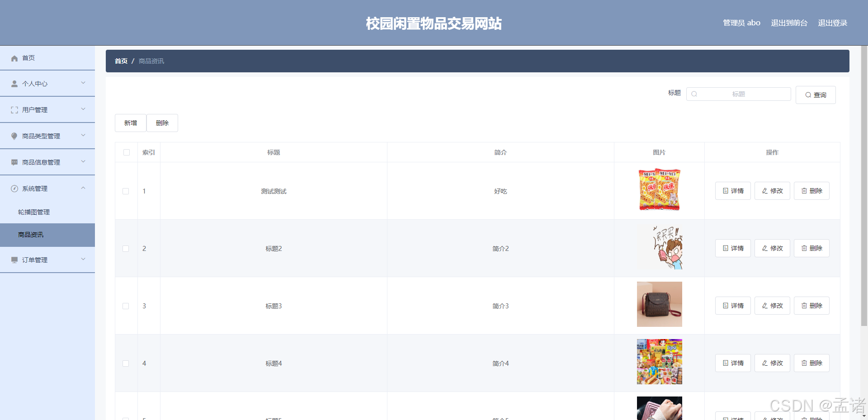The height and width of the screenshot is (420, 868).
Task: Click the 测试测试 title cell
Action: click(x=274, y=191)
